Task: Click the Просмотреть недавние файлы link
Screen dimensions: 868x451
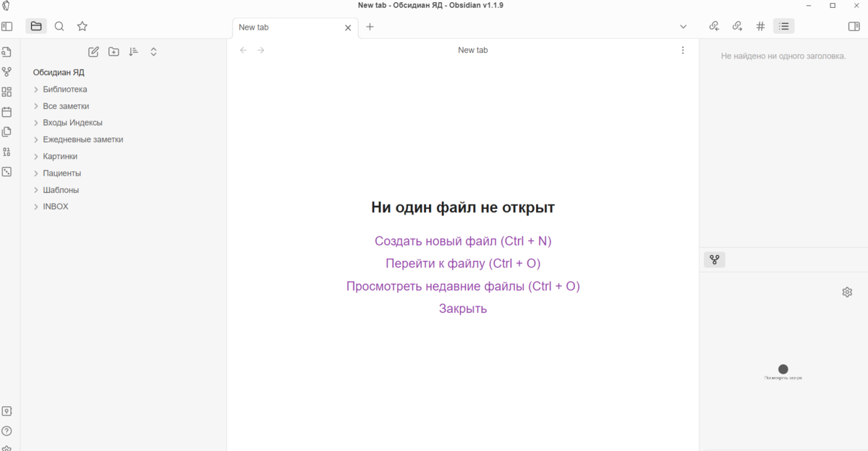Action: tap(463, 286)
